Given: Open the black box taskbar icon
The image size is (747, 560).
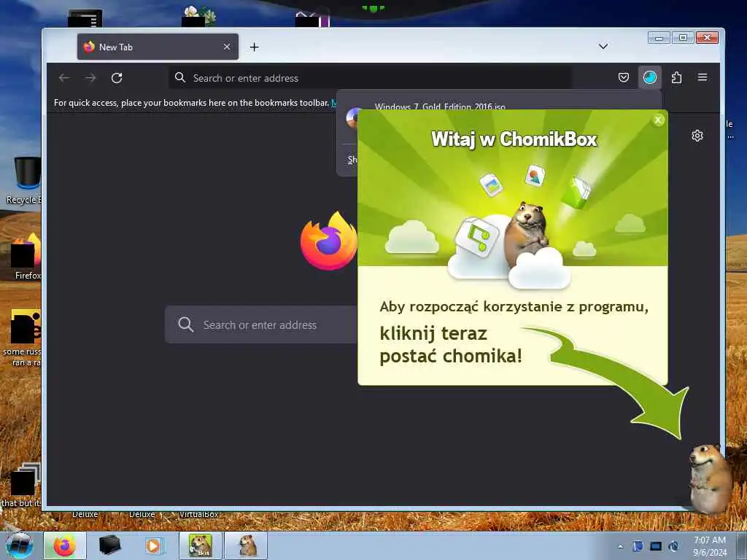Looking at the screenshot, I should pos(109,545).
